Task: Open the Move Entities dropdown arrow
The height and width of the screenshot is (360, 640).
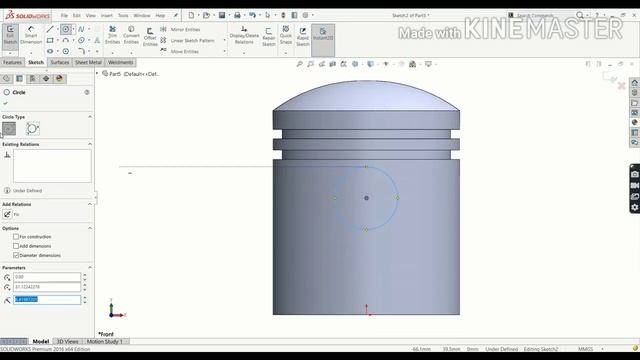Action: click(224, 51)
